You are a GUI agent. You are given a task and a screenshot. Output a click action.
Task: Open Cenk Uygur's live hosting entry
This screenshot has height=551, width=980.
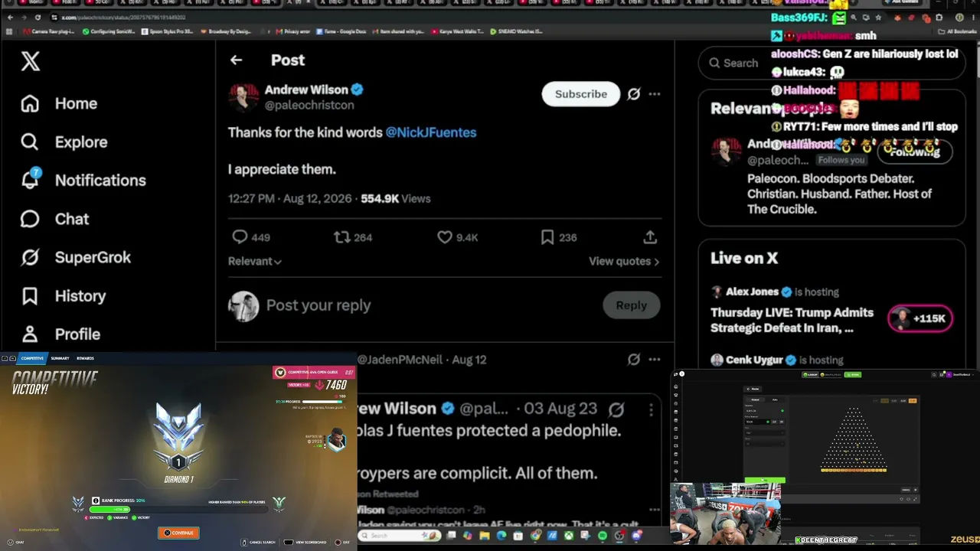pyautogui.click(x=776, y=360)
